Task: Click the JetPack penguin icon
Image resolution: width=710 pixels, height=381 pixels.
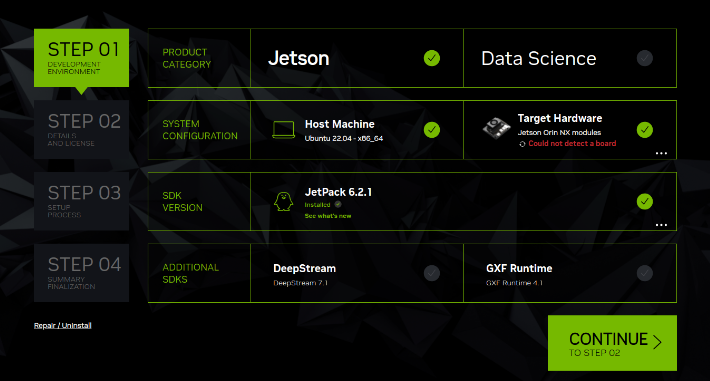Action: [283, 201]
